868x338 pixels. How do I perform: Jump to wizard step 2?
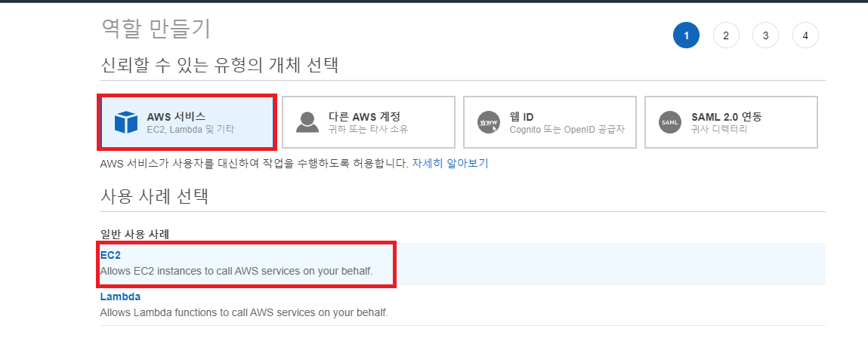click(726, 35)
